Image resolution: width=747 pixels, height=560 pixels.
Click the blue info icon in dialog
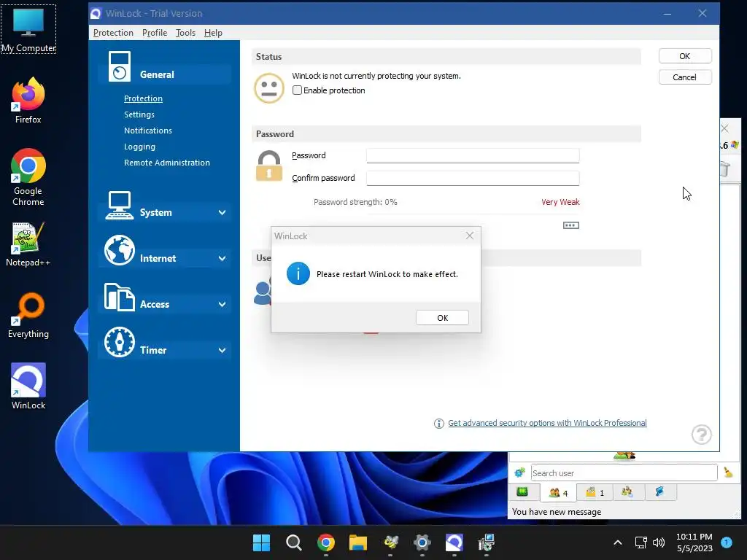(x=298, y=274)
